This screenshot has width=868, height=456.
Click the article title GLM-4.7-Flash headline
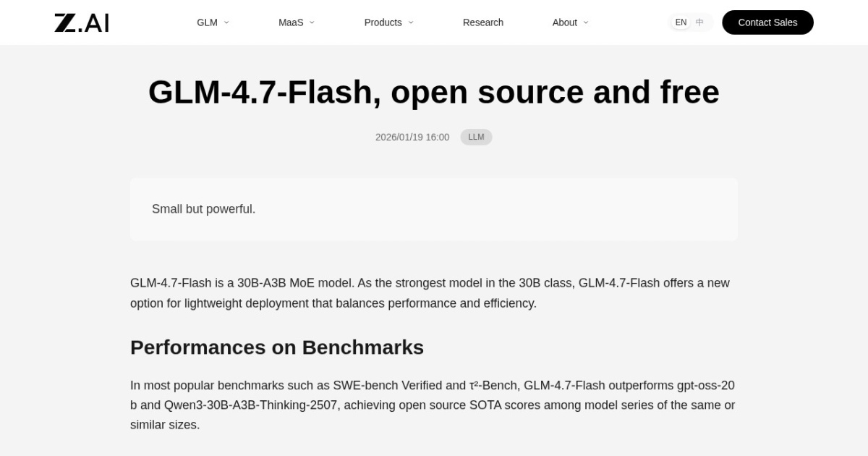click(433, 92)
